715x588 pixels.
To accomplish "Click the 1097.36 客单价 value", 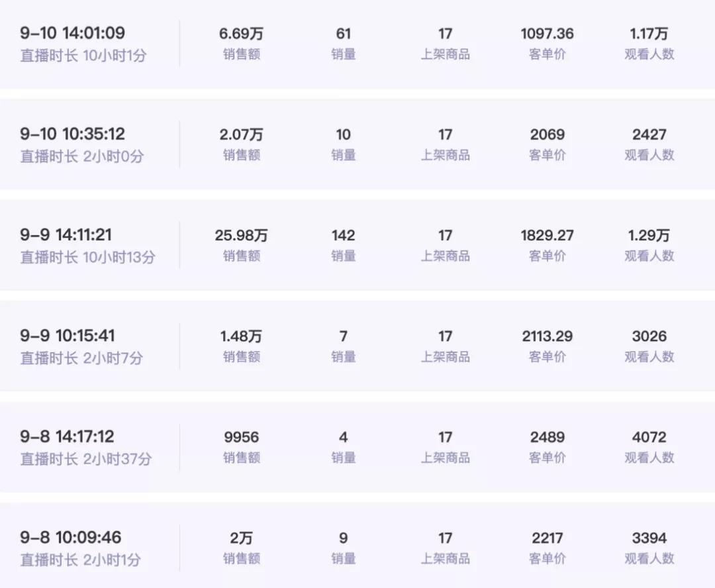I will coord(547,33).
